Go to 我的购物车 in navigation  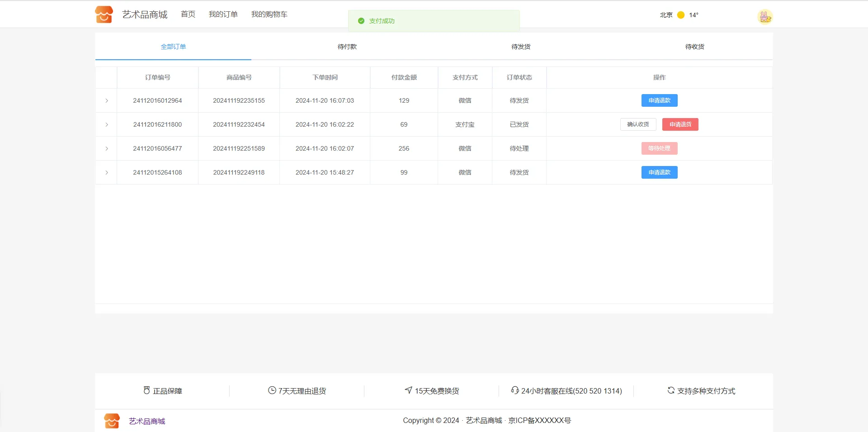click(x=269, y=14)
